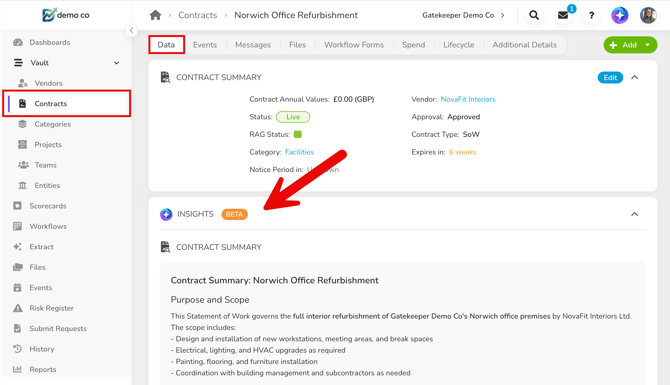Collapse the sidebar with arrow handle
Image resolution: width=670 pixels, height=385 pixels.
point(132,30)
